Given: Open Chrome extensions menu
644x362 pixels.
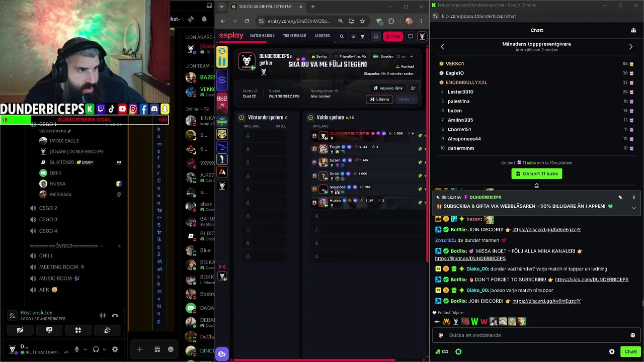Looking at the screenshot, I should pyautogui.click(x=391, y=21).
